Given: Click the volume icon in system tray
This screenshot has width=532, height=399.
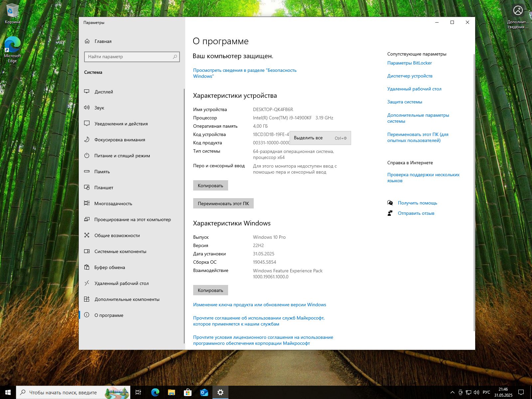Looking at the screenshot, I should (476, 393).
